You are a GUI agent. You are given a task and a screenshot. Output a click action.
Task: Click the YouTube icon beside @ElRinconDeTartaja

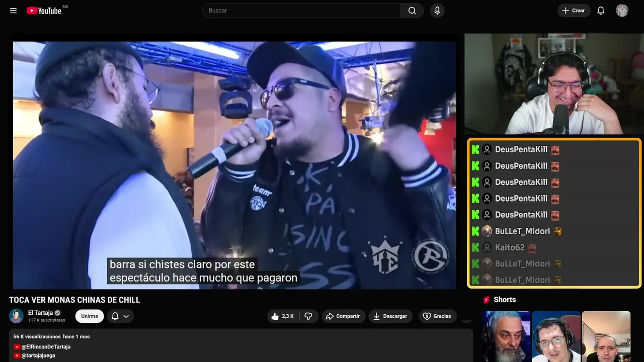(x=17, y=347)
